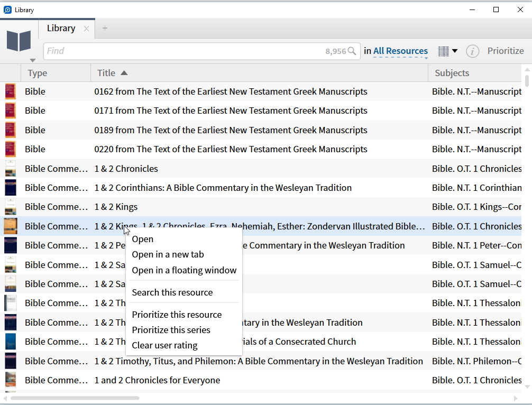Click the horizontal scrollbar thumb

[75, 398]
